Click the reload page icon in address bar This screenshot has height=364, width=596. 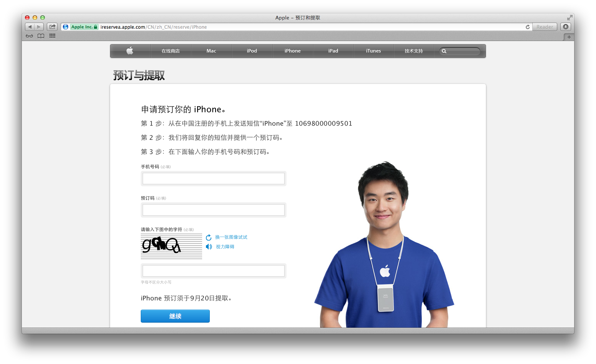tap(528, 27)
